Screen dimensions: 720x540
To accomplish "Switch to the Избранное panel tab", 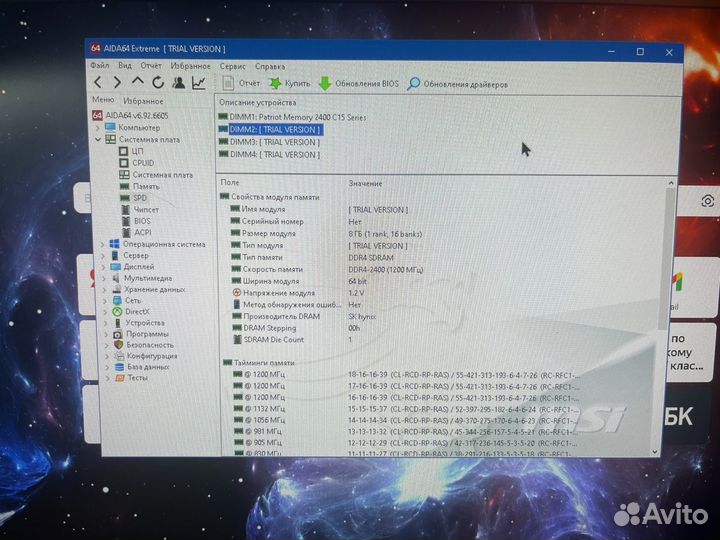I will point(143,101).
